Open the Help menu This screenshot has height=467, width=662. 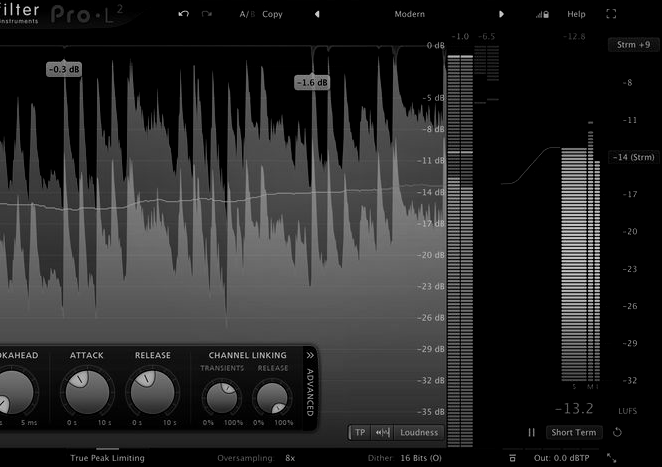click(576, 14)
